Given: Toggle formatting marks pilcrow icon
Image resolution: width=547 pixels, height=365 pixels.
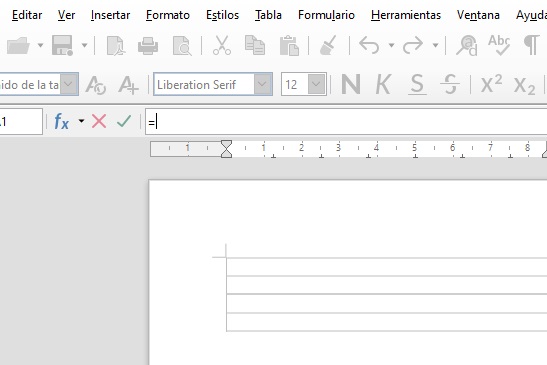Looking at the screenshot, I should [531, 45].
